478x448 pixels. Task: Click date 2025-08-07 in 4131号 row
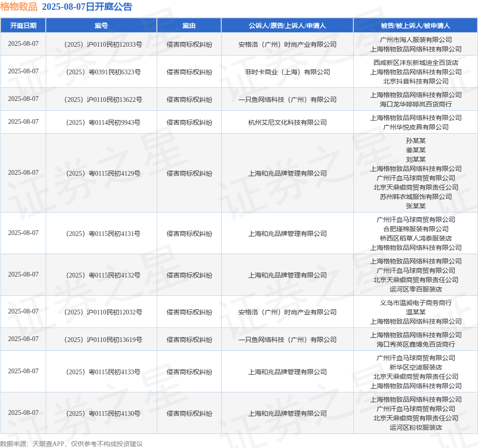click(x=23, y=233)
